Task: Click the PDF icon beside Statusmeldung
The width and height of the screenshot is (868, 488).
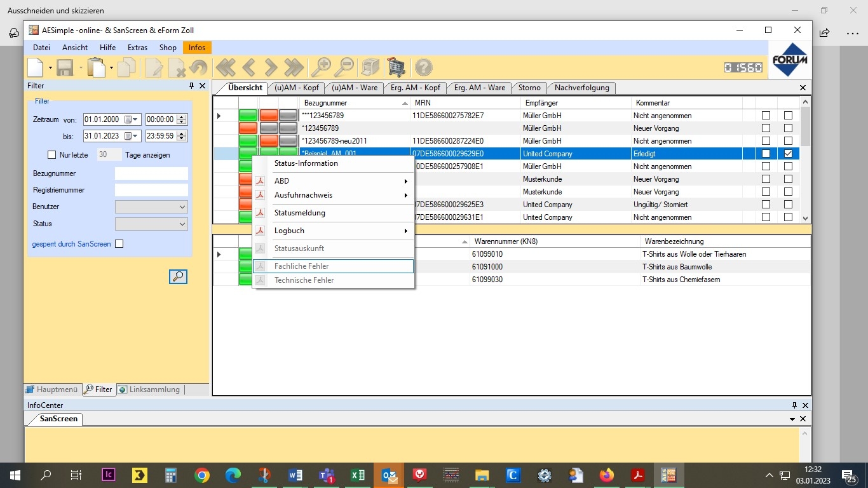Action: pos(260,213)
